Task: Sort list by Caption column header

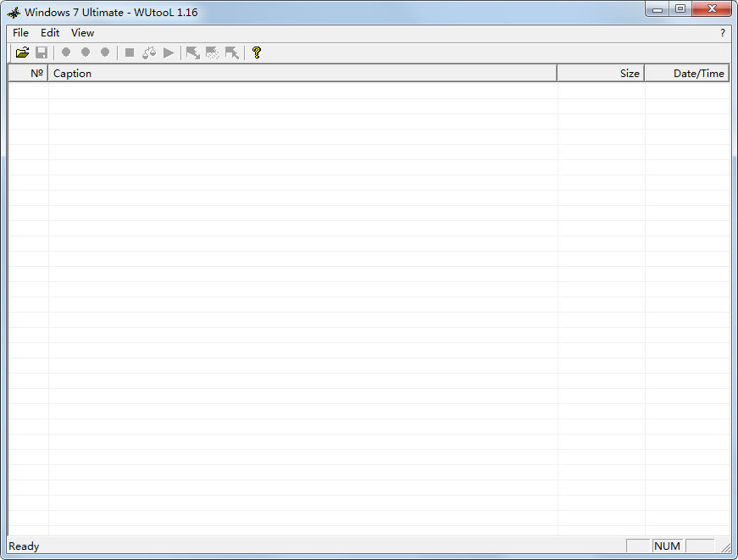Action: coord(302,74)
